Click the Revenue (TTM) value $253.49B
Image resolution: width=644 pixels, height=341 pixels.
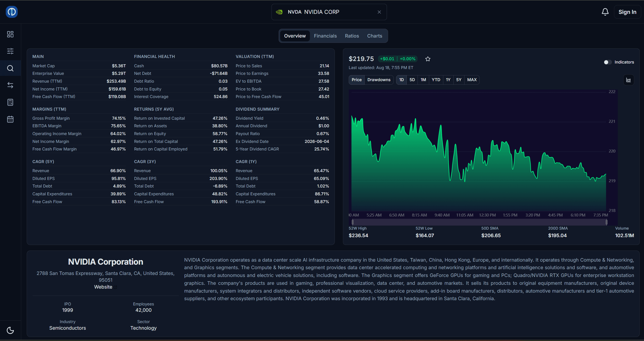pyautogui.click(x=116, y=81)
